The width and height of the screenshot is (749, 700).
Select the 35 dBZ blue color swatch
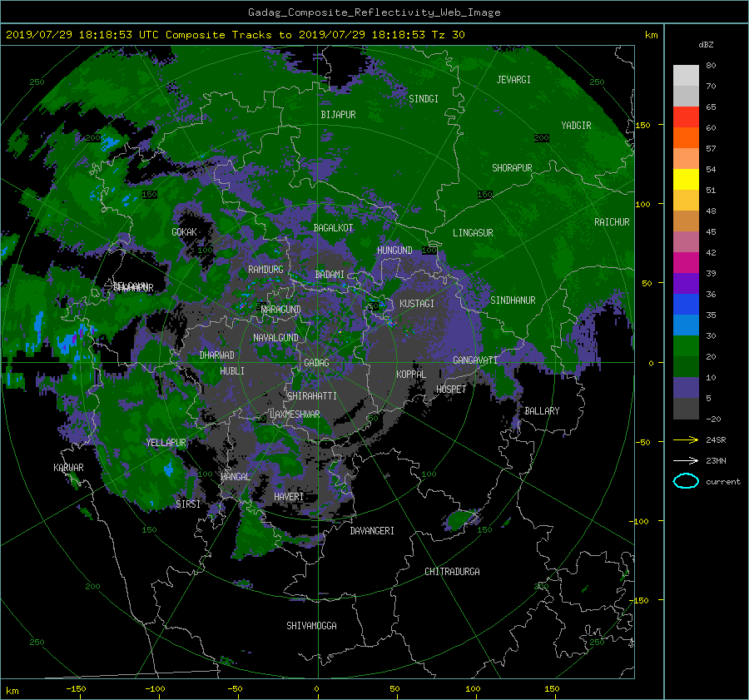(x=686, y=325)
